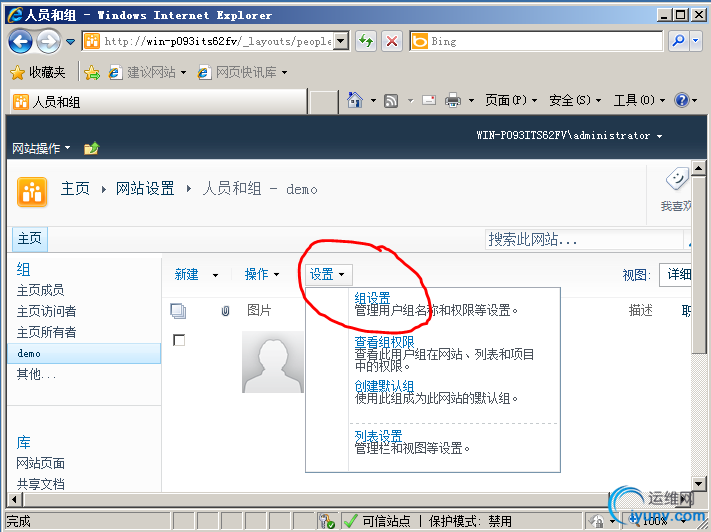The width and height of the screenshot is (711, 532).
Task: Open the 操作 menu
Action: (x=262, y=274)
